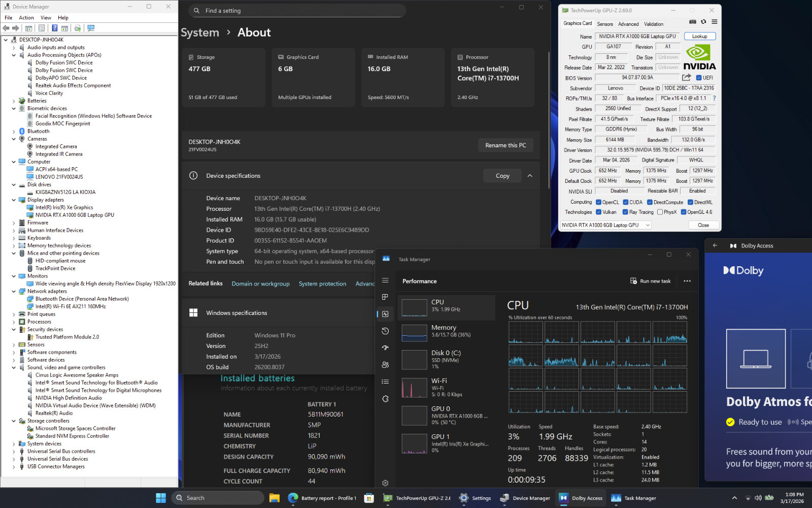Toggle OpenGL 4.6 checkbox in GPU-Z
Viewport: 812px width, 508px height.
(x=684, y=212)
